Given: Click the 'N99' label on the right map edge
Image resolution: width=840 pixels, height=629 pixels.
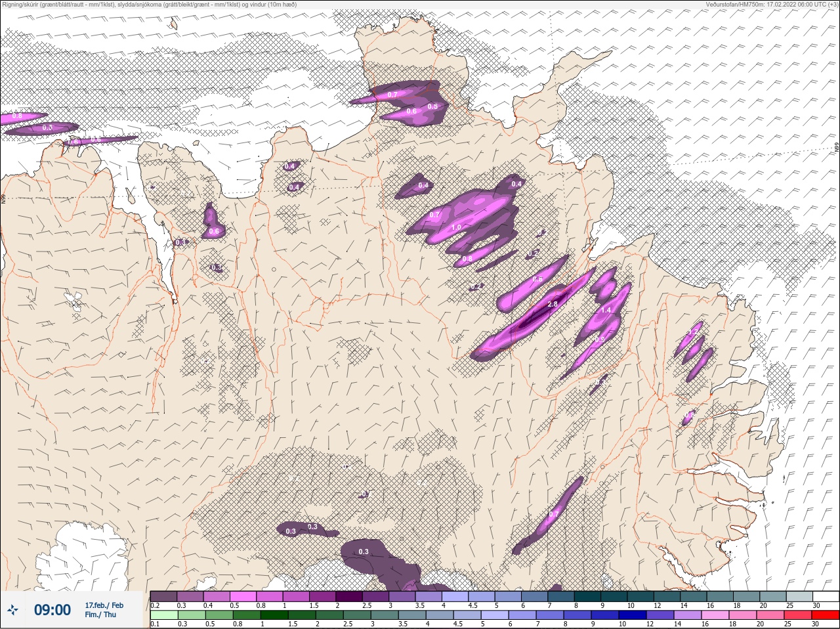Looking at the screenshot, I should tap(837, 148).
